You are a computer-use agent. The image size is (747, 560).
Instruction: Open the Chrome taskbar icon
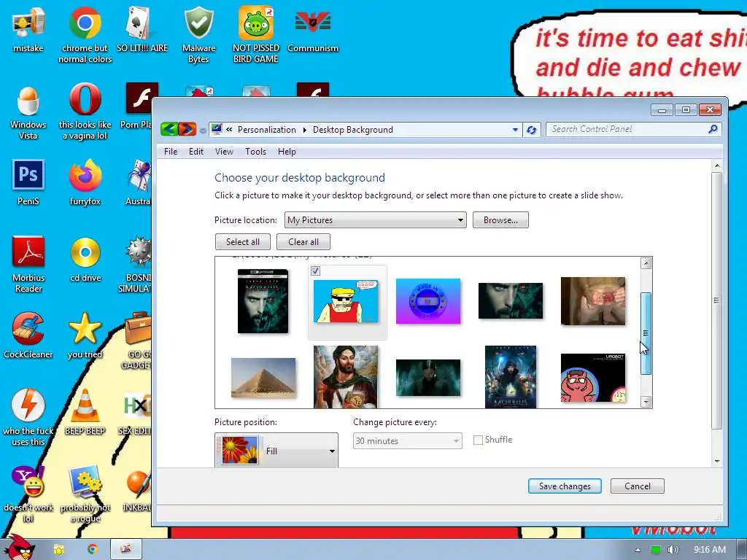pos(92,549)
